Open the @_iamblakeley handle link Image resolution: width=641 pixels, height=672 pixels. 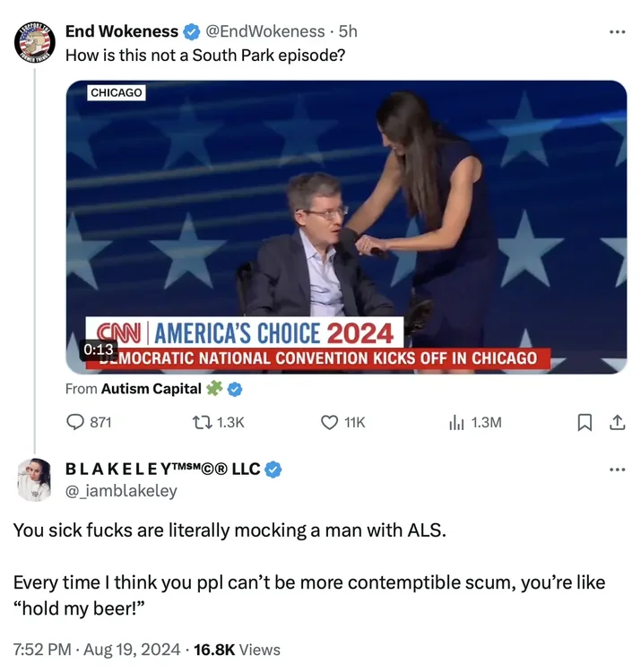click(x=121, y=490)
